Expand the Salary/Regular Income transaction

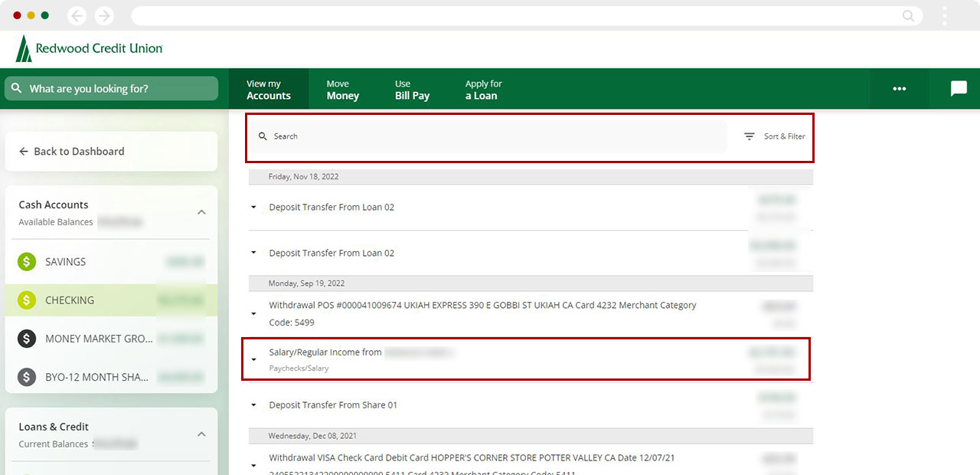253,360
